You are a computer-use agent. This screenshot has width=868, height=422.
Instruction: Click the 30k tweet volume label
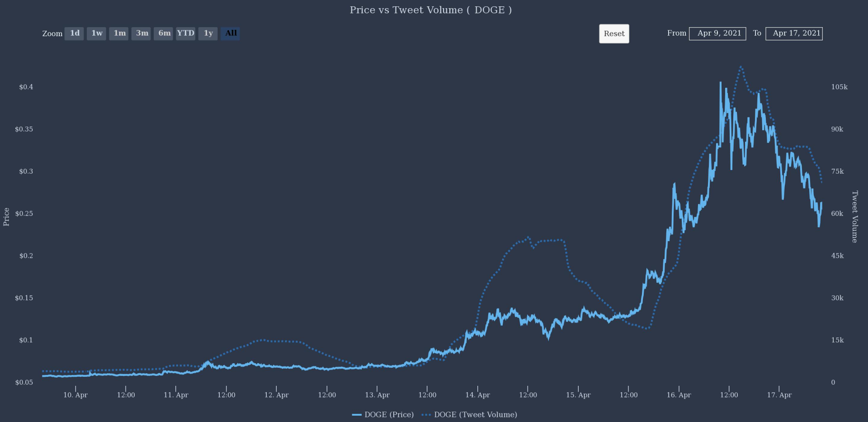(x=837, y=298)
